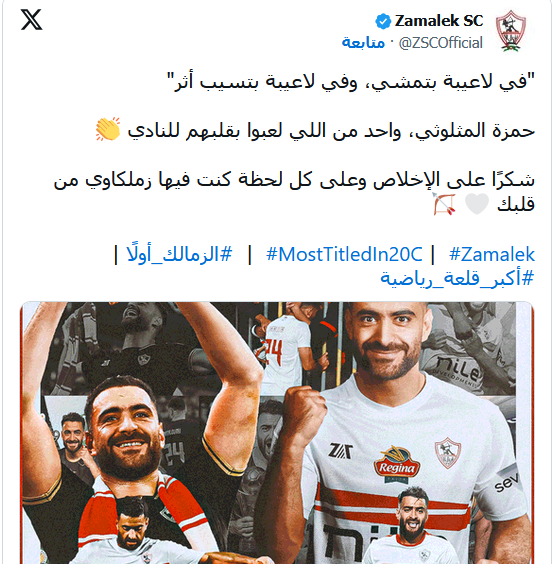Click the bow and arrow emoji

tap(444, 204)
